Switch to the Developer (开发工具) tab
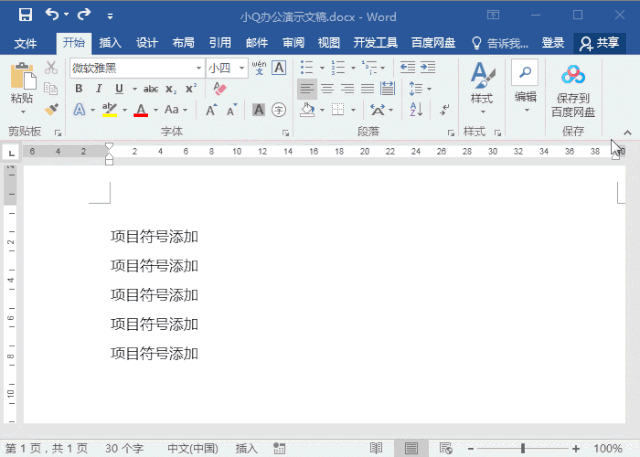This screenshot has height=457, width=640. point(375,43)
